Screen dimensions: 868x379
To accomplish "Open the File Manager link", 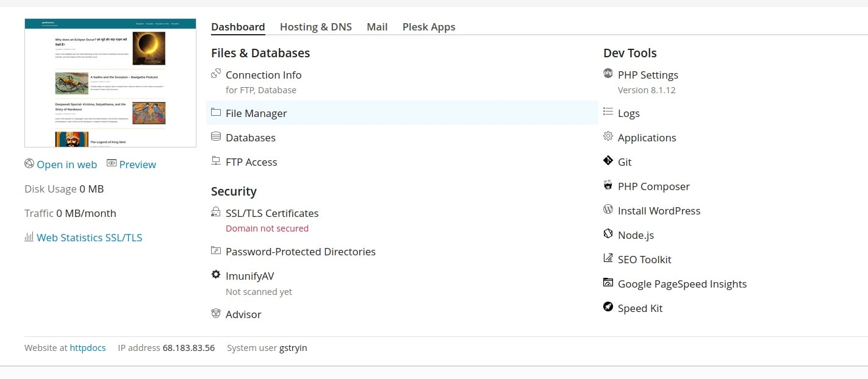I will 256,113.
